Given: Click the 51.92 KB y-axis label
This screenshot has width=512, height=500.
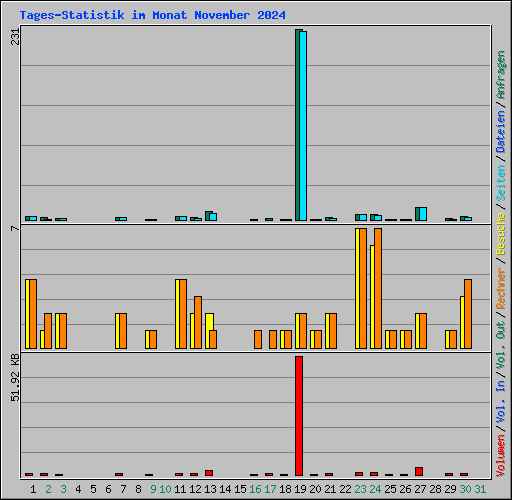Looking at the screenshot, I should pyautogui.click(x=15, y=378).
